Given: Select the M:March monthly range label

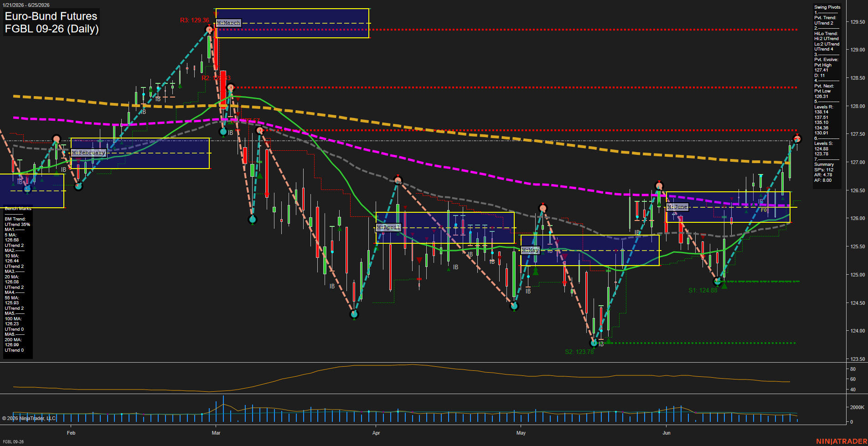Looking at the screenshot, I should click(228, 23).
